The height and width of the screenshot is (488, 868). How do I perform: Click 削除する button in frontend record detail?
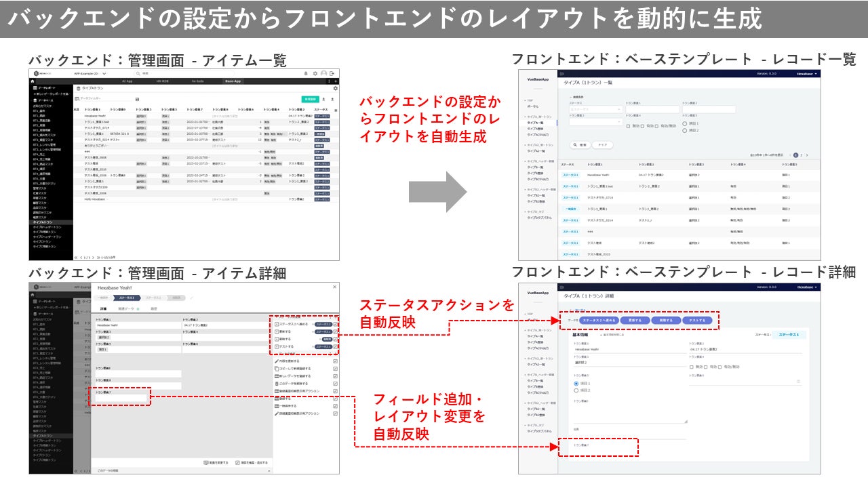tap(666, 320)
